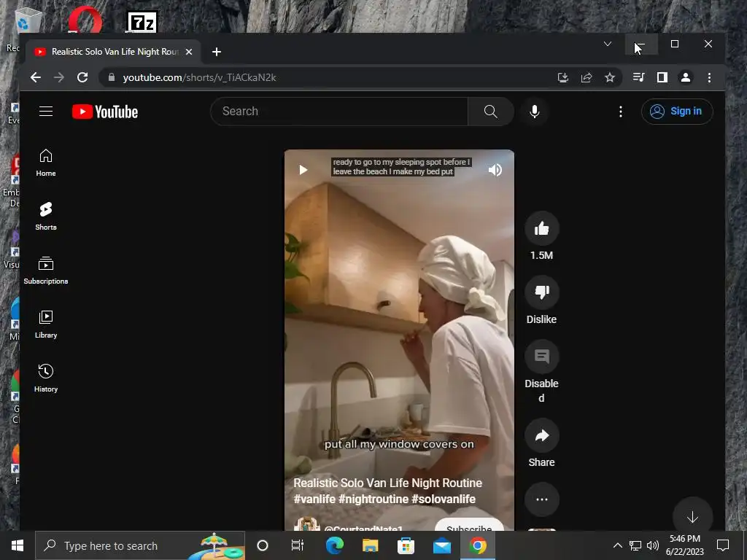Open File Explorer from taskbar
747x560 pixels.
coord(370,545)
